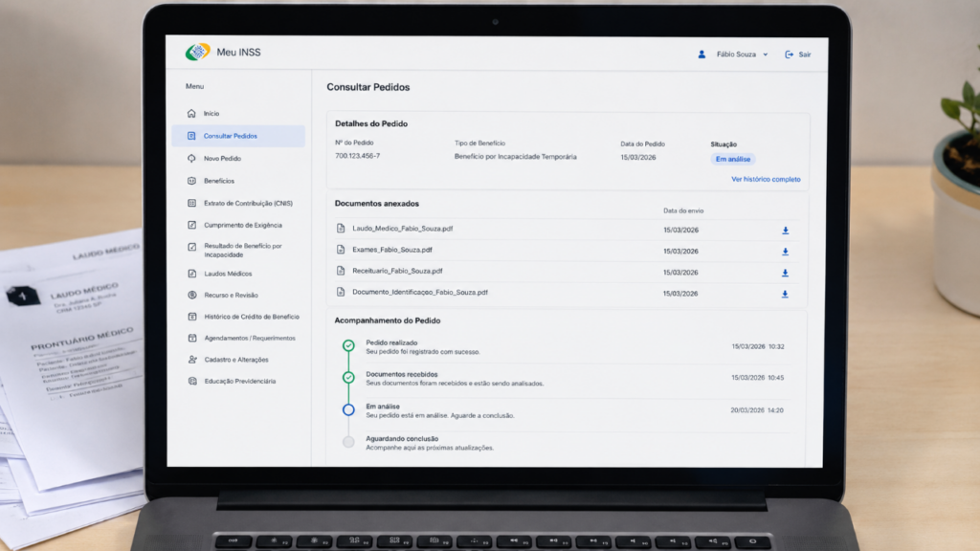
Task: Click the Consultar Pedidos sidebar icon
Action: coord(191,136)
